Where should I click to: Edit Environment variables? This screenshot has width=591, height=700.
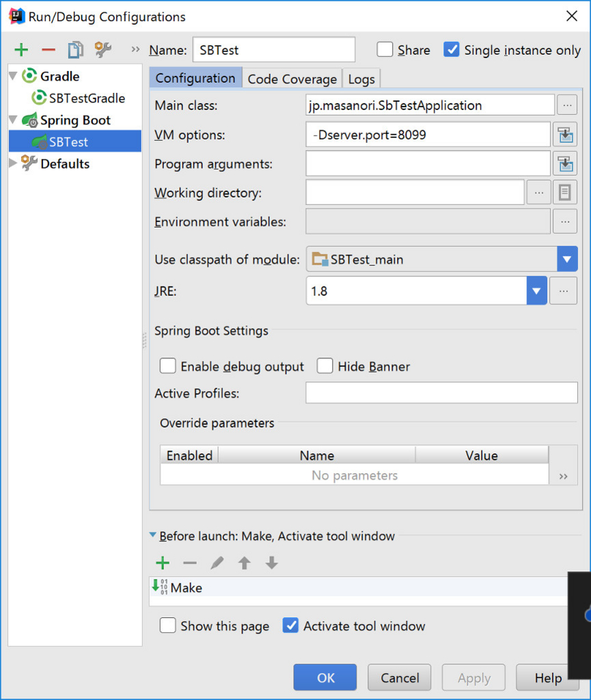pyautogui.click(x=564, y=222)
